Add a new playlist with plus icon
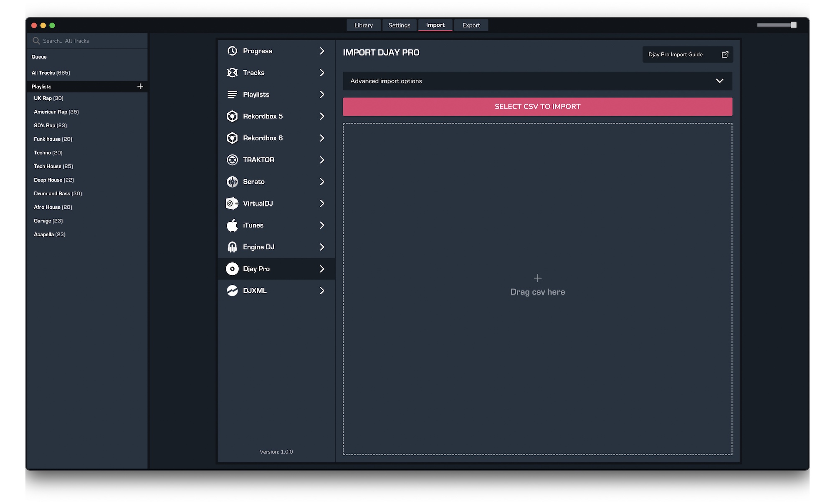The width and height of the screenshot is (835, 504). coord(140,86)
